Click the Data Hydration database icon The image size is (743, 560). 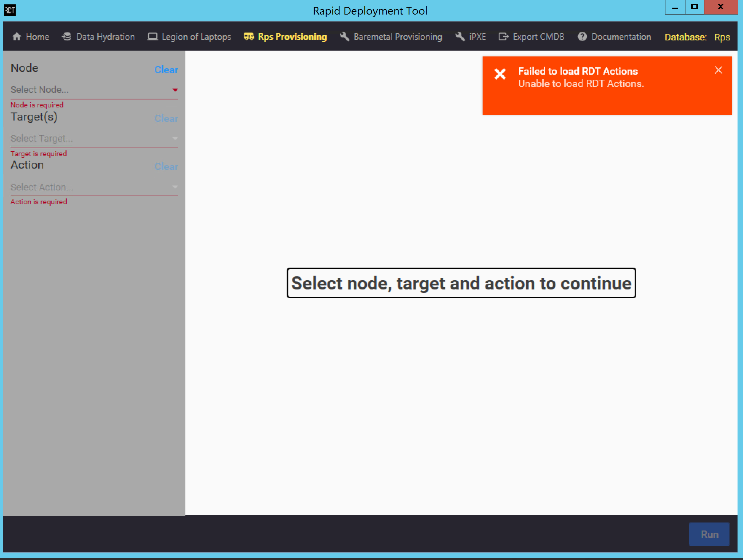(x=67, y=37)
